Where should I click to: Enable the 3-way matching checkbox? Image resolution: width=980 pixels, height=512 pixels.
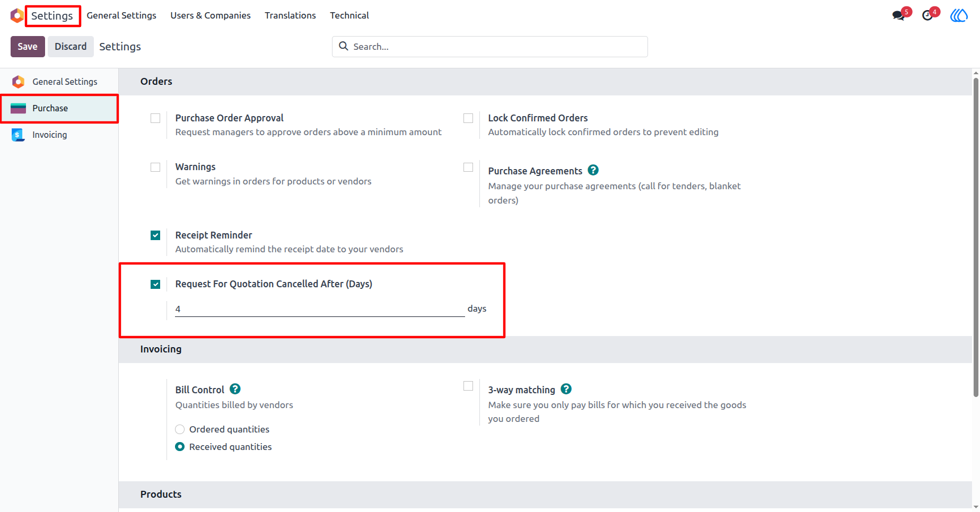pyautogui.click(x=468, y=386)
